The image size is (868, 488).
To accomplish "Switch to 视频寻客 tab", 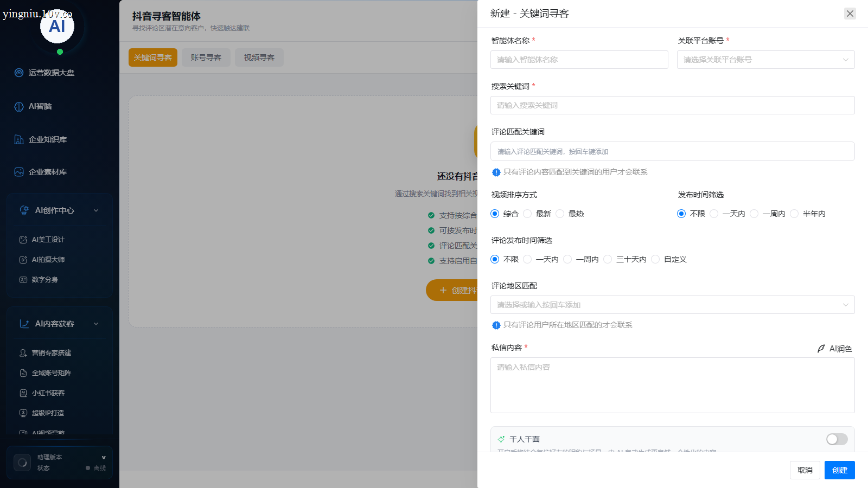I will [259, 57].
